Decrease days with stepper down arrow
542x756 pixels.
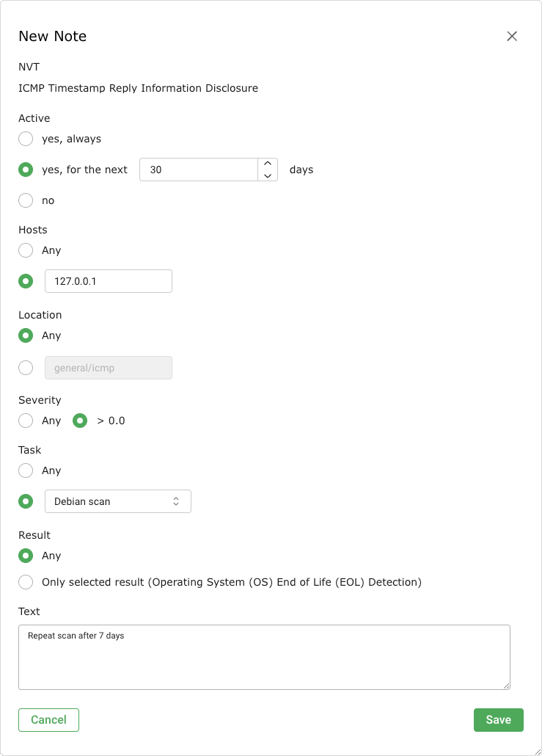point(268,175)
